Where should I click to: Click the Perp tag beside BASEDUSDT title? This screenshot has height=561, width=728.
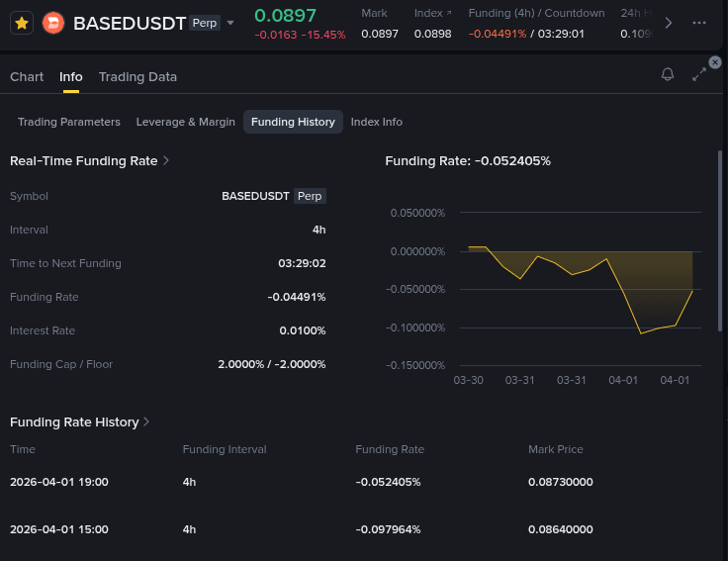point(205,23)
